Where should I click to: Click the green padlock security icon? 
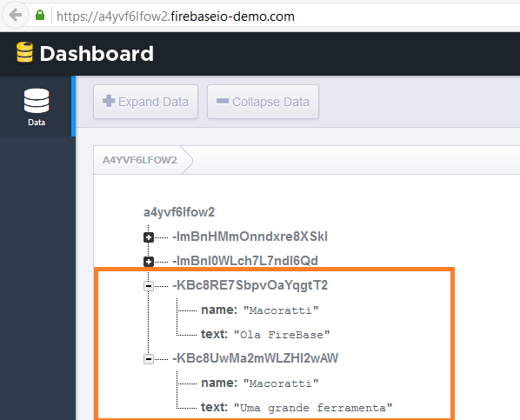click(40, 15)
